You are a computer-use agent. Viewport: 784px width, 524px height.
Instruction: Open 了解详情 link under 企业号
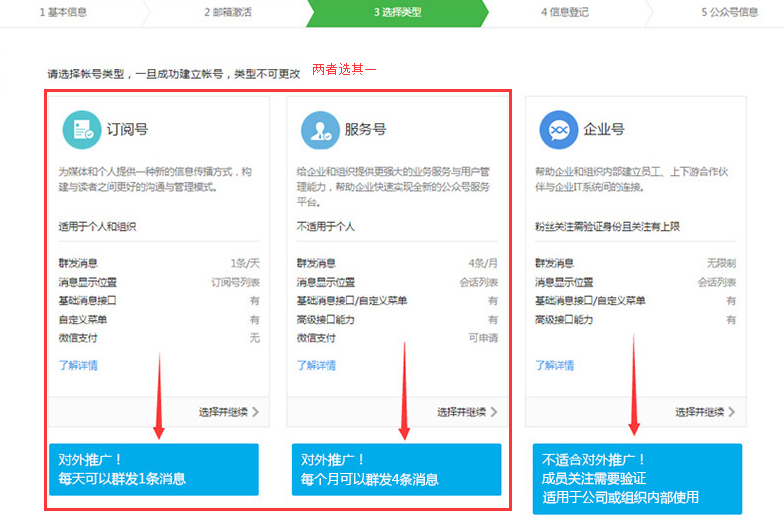[555, 365]
